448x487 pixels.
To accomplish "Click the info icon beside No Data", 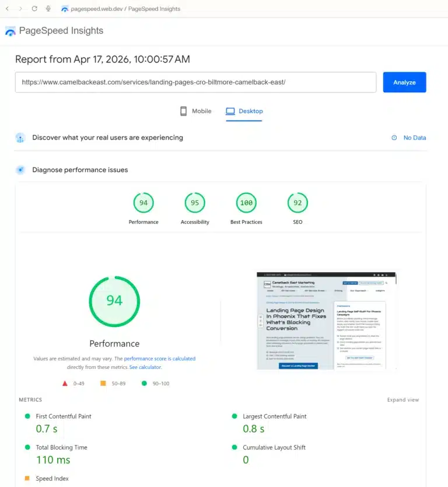I will tap(394, 138).
